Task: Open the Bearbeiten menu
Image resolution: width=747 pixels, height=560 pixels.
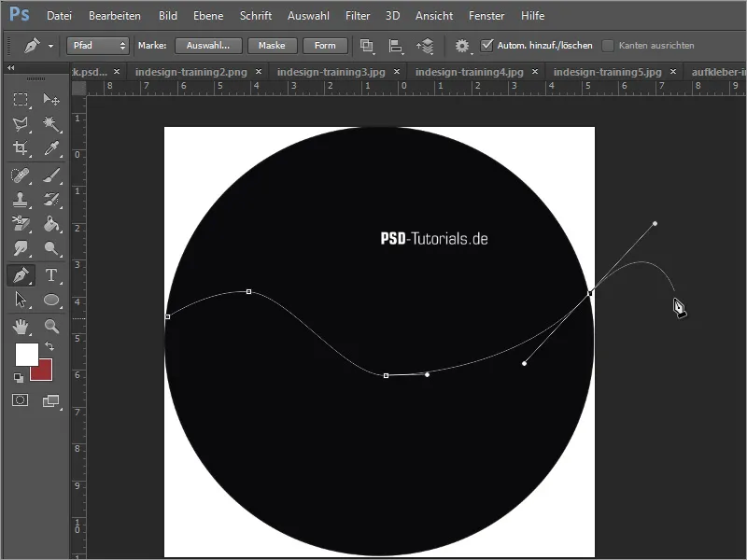Action: click(114, 16)
